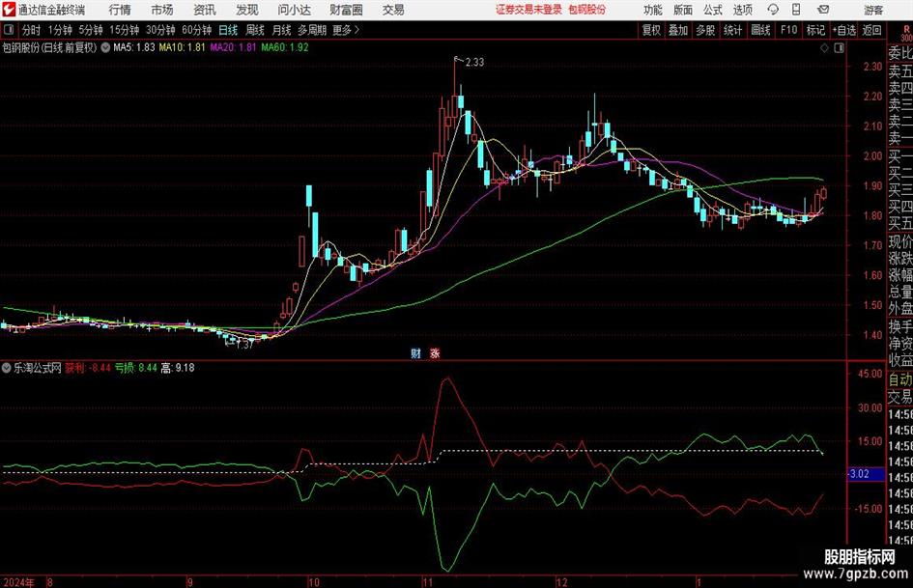913x588 pixels.
Task: Expand the 更多 periods list
Action: [346, 30]
